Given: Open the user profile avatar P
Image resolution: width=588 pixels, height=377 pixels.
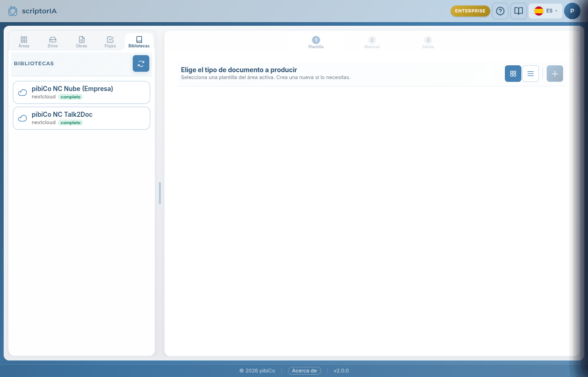Looking at the screenshot, I should tap(572, 11).
